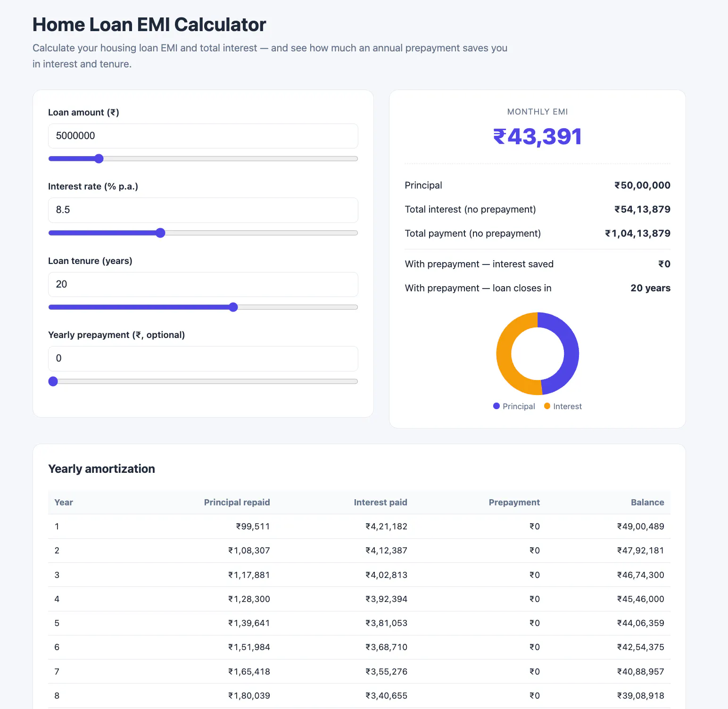The height and width of the screenshot is (709, 728).
Task: Click balance cell ₹39,08,918
Action: tap(640, 696)
